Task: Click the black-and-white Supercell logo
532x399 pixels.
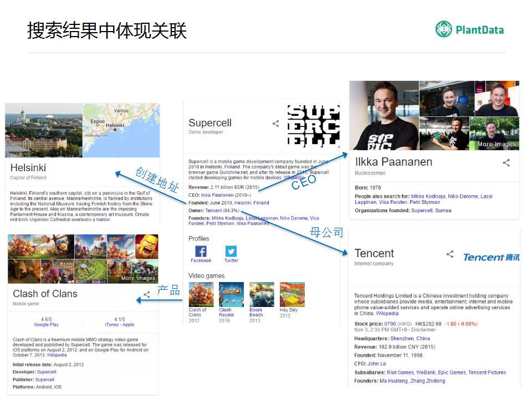Action: coord(313,125)
